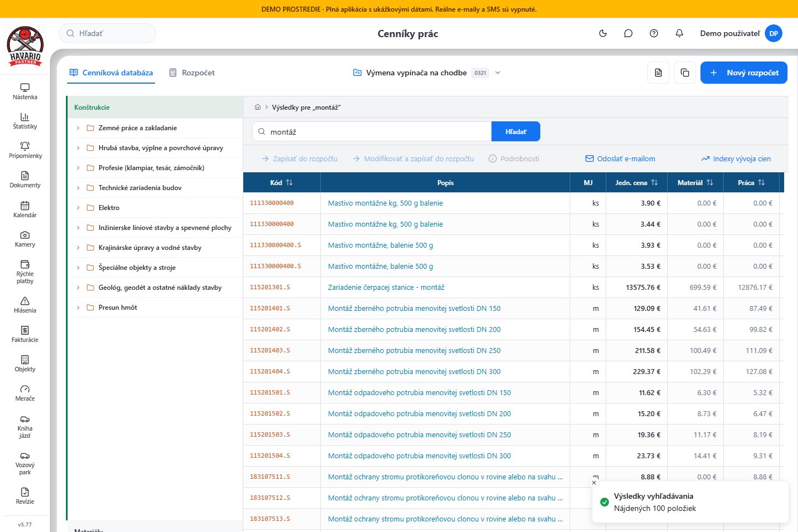Open Kniha jázd logbook
The width and height of the screenshot is (798, 532).
pyautogui.click(x=25, y=426)
